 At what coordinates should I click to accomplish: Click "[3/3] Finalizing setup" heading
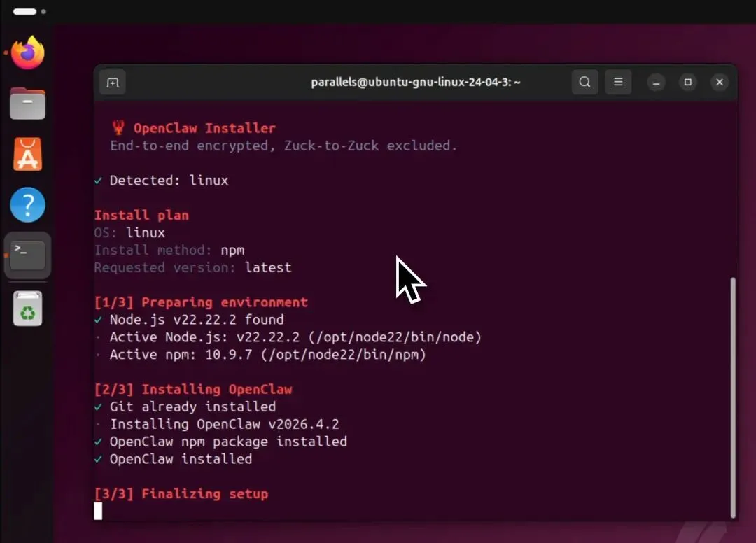click(x=181, y=493)
